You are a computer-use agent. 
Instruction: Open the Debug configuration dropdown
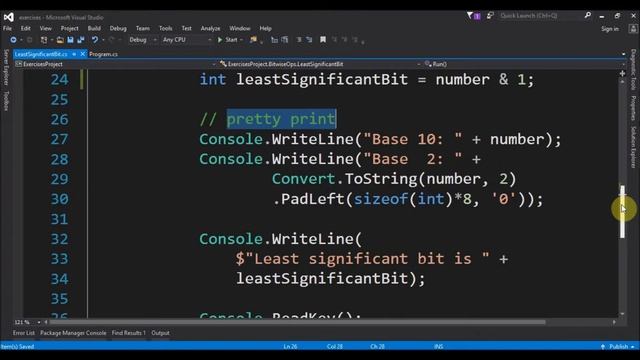[x=142, y=40]
